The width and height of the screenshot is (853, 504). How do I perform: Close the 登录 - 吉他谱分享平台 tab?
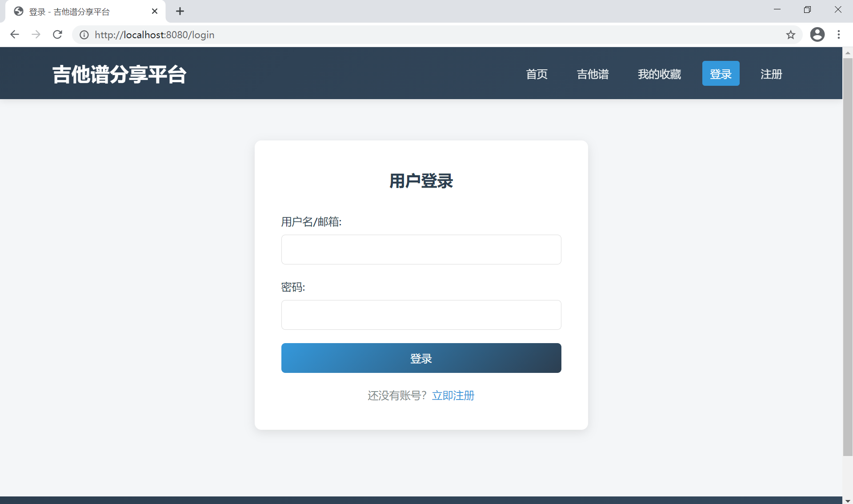pos(155,12)
